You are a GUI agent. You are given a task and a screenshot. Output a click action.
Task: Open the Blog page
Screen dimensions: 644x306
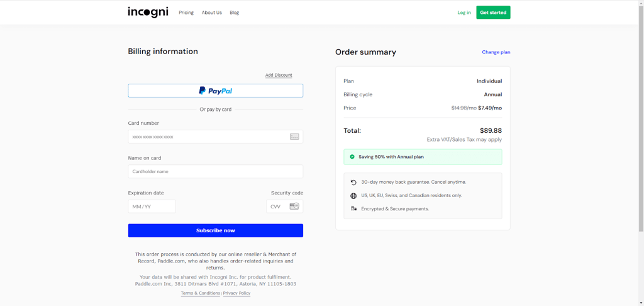[x=234, y=13]
